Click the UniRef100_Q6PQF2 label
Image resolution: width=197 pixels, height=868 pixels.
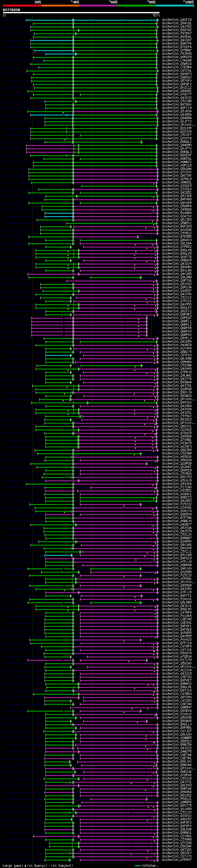177,84
